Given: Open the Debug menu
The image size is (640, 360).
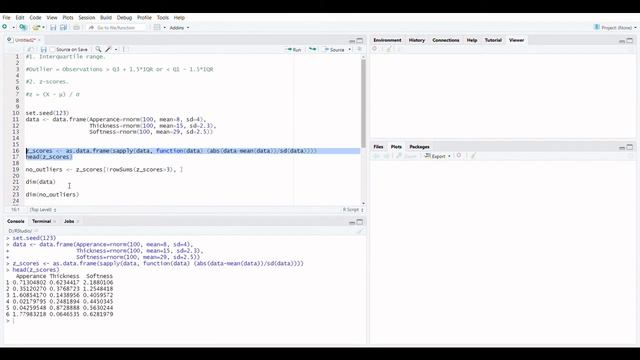Looking at the screenshot, I should [x=124, y=18].
